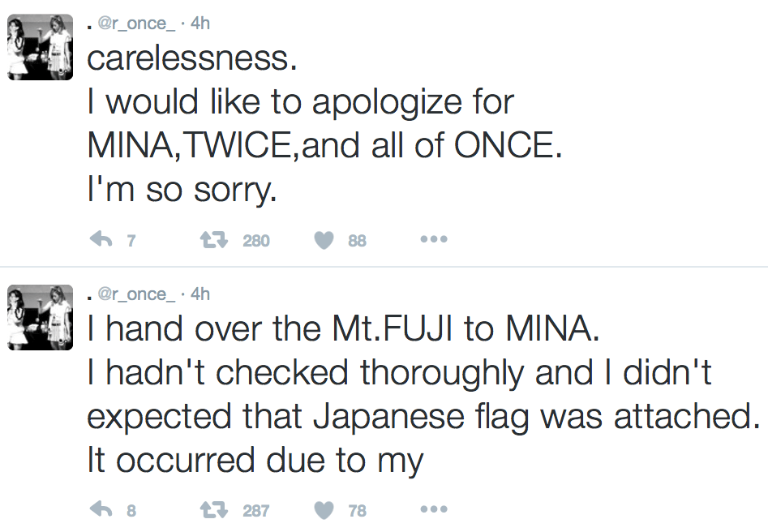Viewport: 768px width, 532px height.
Task: Like the apology tweet with 88 likes
Action: pos(325,240)
